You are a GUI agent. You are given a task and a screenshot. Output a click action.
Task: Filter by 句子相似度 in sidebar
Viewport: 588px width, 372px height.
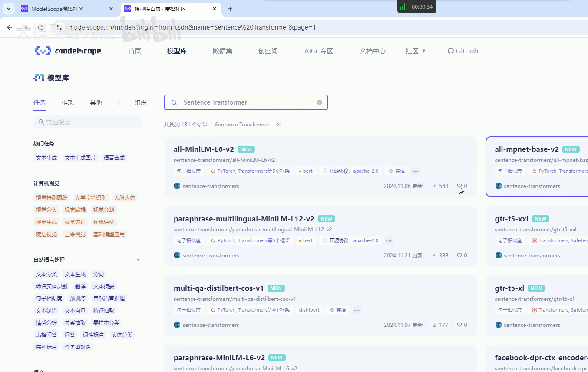[49, 299]
